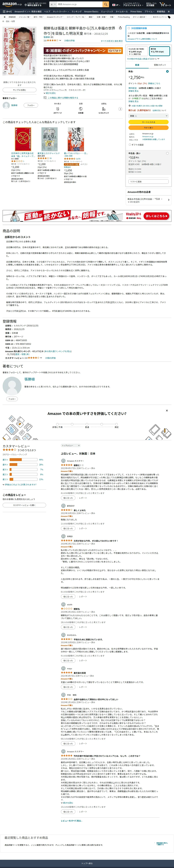The width and height of the screenshot is (174, 868).
Task: Click the search input field
Action: 79,4
